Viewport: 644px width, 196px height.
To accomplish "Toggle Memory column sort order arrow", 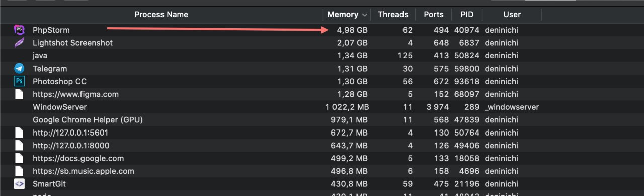I will (364, 15).
